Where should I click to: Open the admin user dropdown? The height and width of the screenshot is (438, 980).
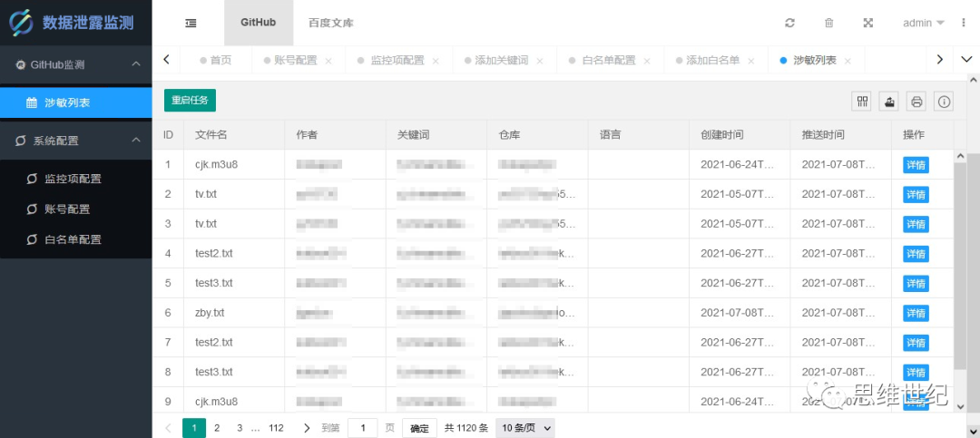tap(923, 23)
